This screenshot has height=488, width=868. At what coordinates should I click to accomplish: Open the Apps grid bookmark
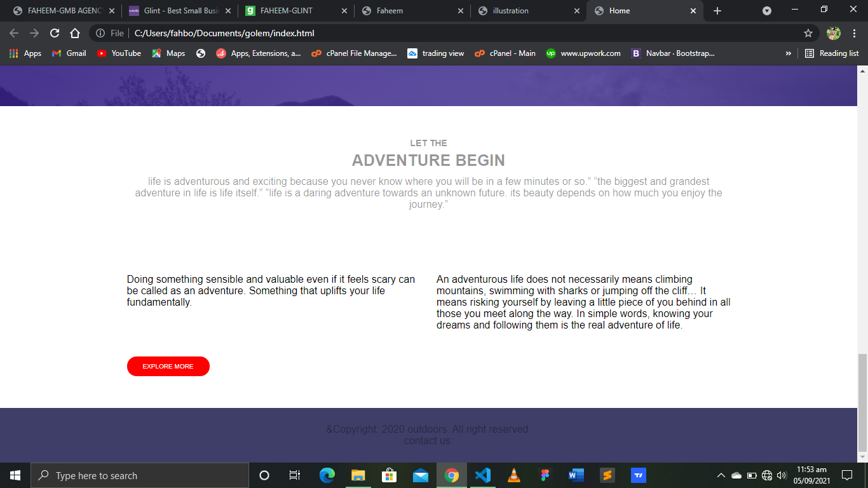(25, 53)
